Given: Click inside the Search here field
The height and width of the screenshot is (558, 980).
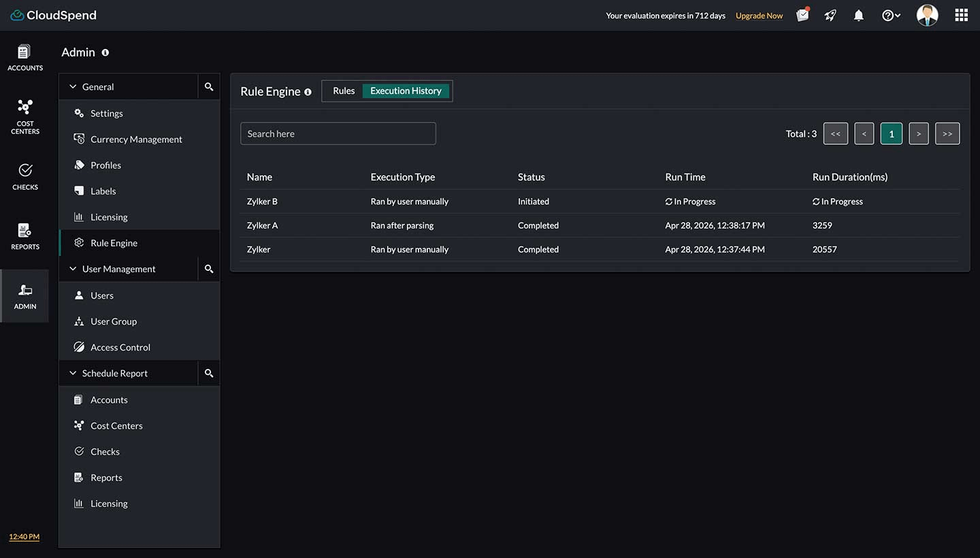Looking at the screenshot, I should click(x=338, y=133).
